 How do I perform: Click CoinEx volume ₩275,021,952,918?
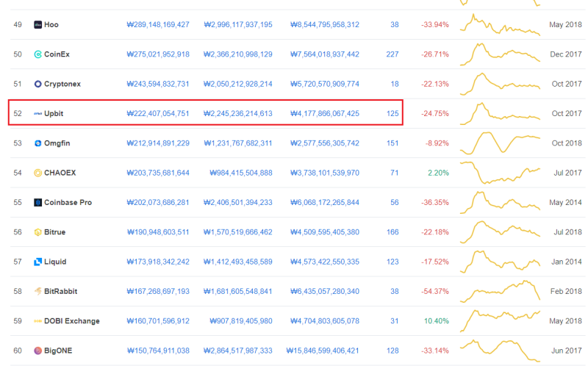tap(158, 54)
